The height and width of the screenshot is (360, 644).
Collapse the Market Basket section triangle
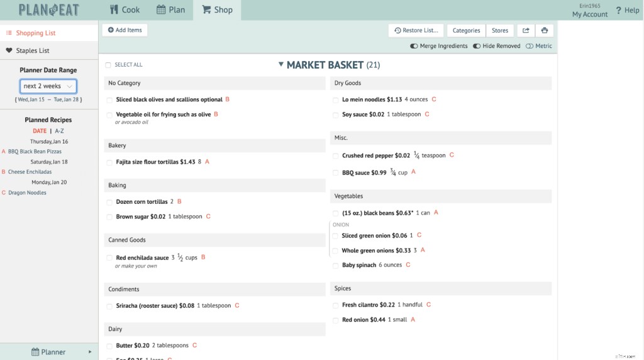coord(281,64)
